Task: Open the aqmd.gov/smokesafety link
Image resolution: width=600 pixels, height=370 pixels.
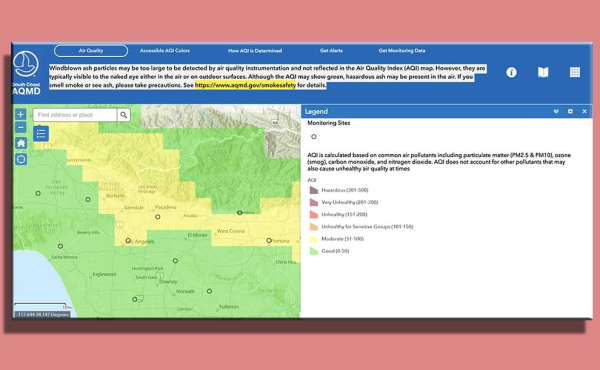Action: (245, 85)
